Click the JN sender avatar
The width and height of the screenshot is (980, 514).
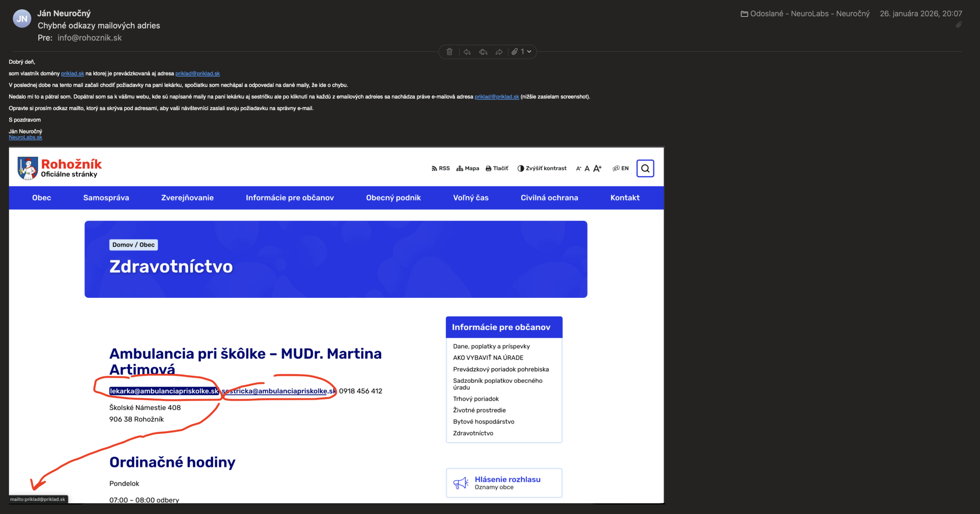pos(22,19)
